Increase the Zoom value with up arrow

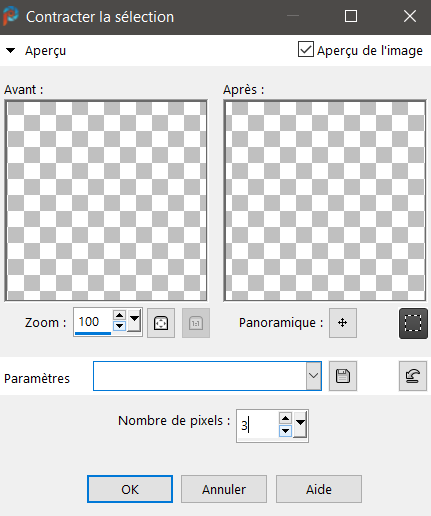click(x=119, y=315)
